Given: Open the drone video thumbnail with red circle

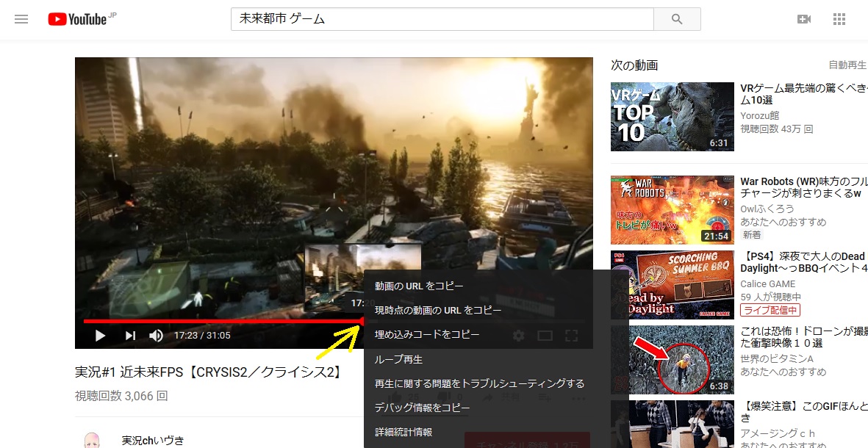Looking at the screenshot, I should [x=672, y=360].
